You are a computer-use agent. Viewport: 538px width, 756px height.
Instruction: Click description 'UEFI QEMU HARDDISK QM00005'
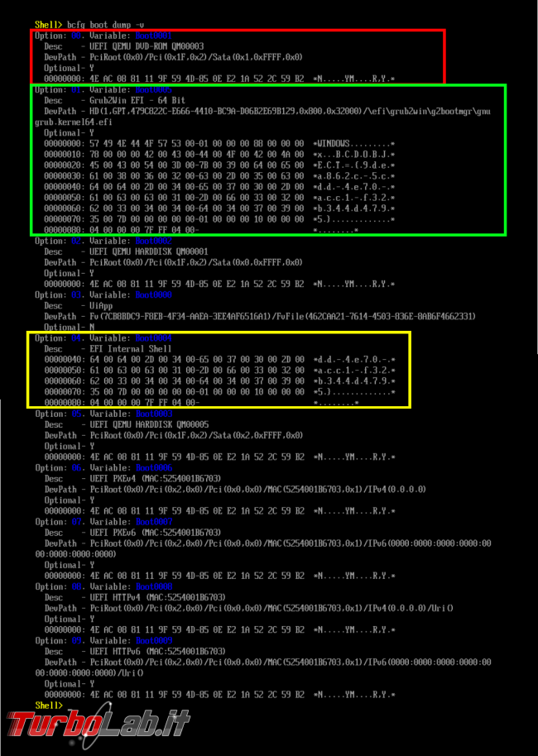[x=149, y=424]
